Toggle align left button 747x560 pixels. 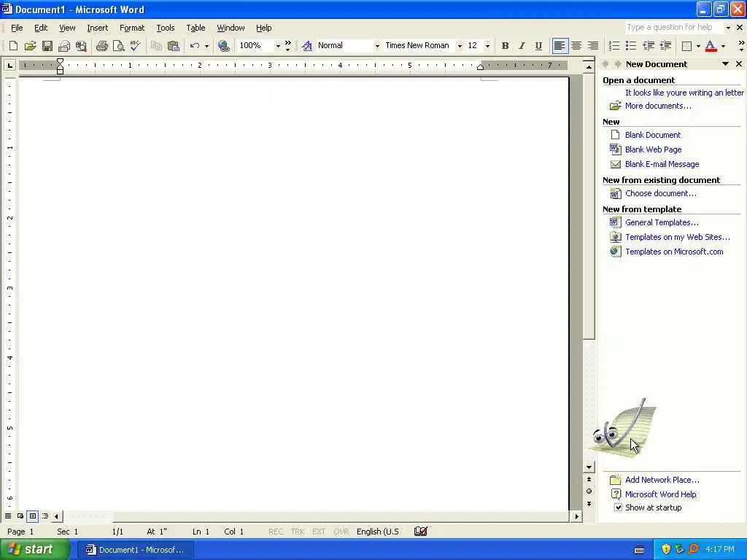click(x=560, y=46)
